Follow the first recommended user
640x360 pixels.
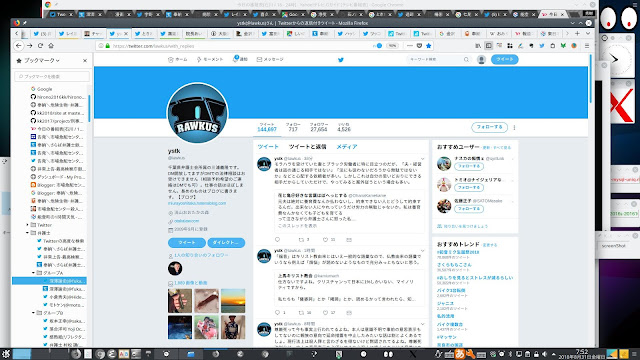pyautogui.click(x=469, y=167)
